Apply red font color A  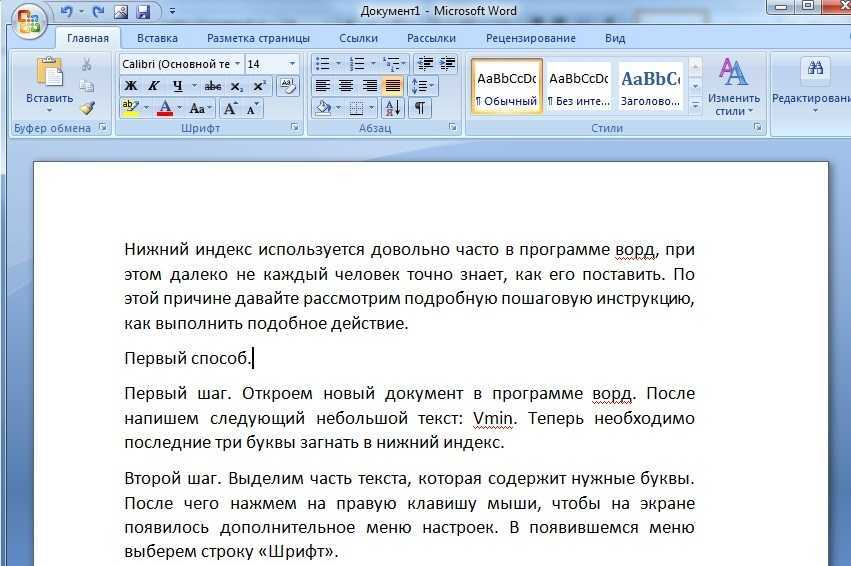(165, 108)
